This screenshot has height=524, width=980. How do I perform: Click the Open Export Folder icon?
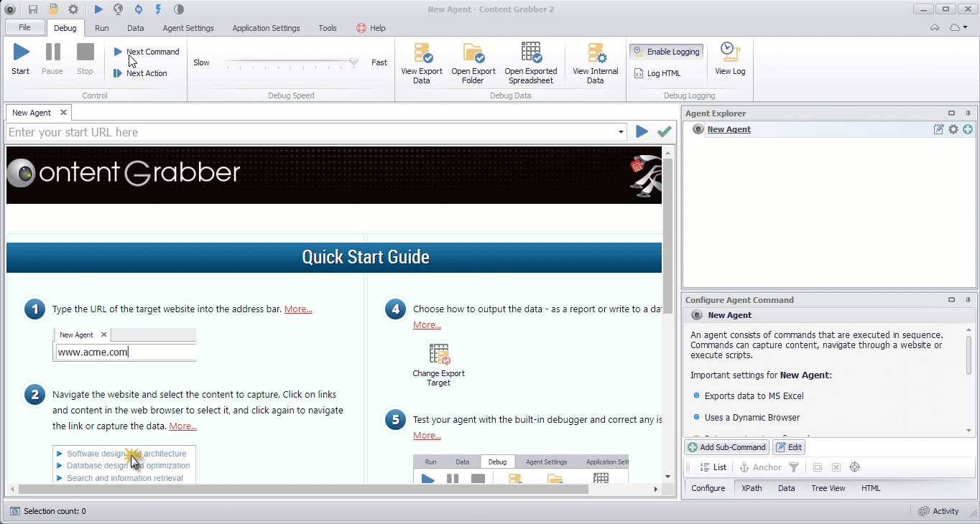tap(473, 54)
